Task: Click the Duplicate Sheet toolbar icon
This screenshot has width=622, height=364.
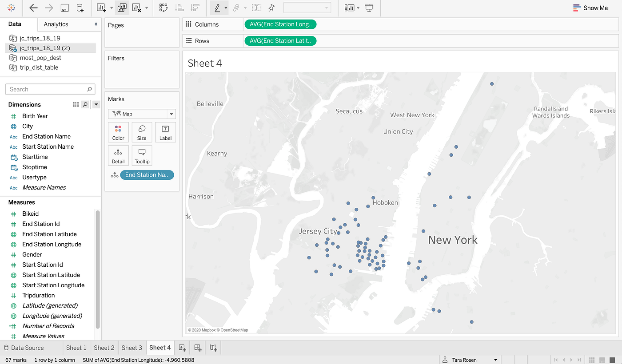Action: click(x=121, y=8)
